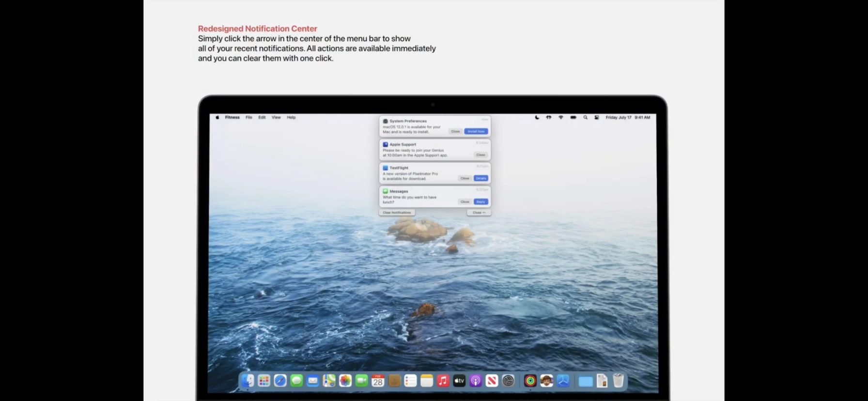Collapse notifications with the Close arrow button
The width and height of the screenshot is (868, 401).
click(479, 213)
